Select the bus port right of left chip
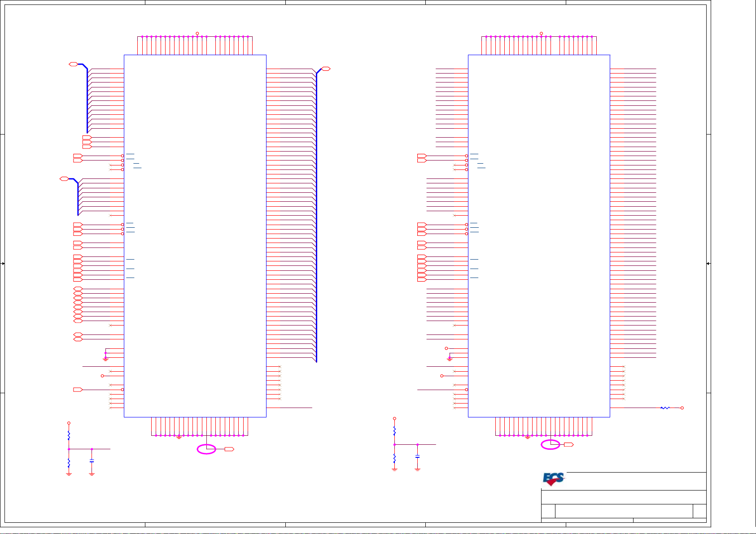 point(326,69)
